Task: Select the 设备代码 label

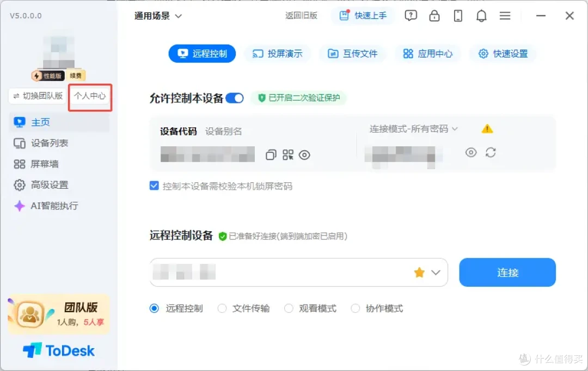Action: tap(179, 132)
